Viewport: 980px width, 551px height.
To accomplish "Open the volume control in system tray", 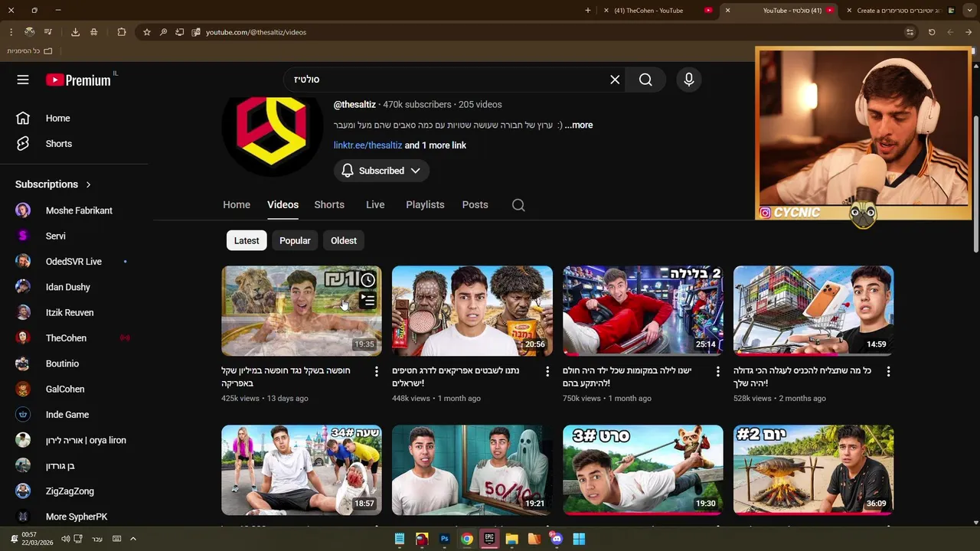I will click(65, 539).
